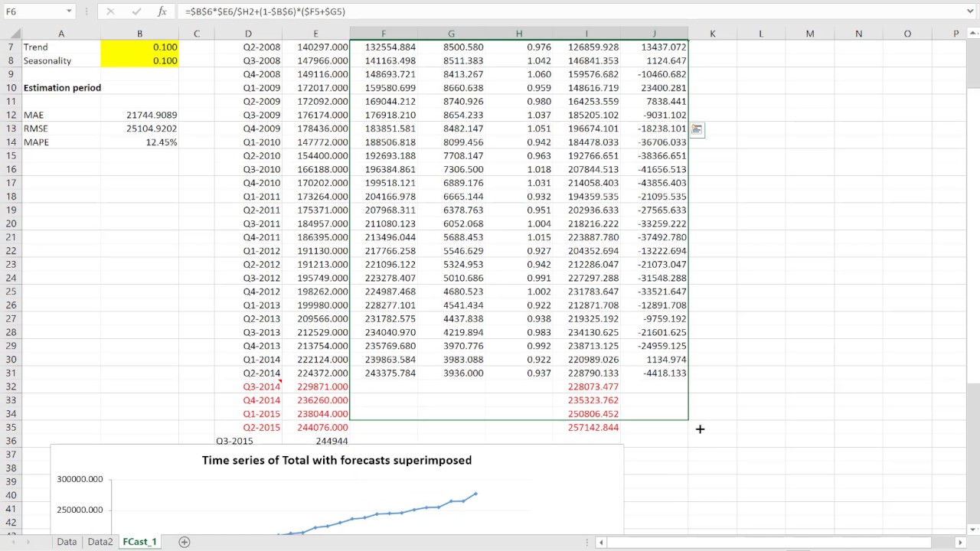Click the Name Box showing F6

[x=33, y=11]
